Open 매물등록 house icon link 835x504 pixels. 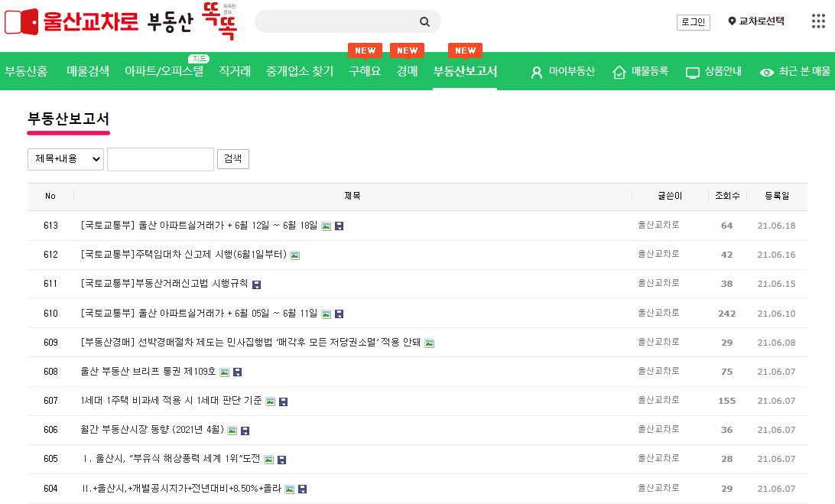640,71
